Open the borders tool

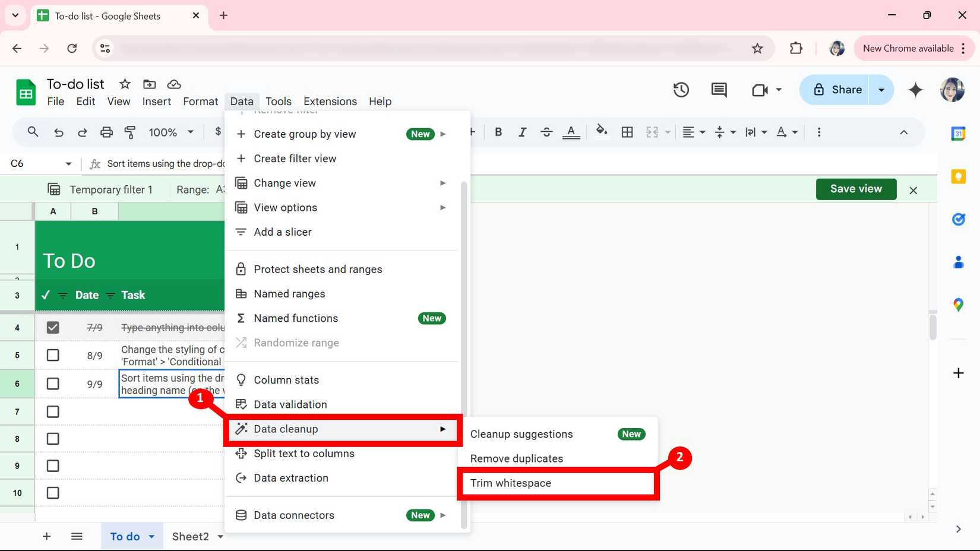click(627, 132)
